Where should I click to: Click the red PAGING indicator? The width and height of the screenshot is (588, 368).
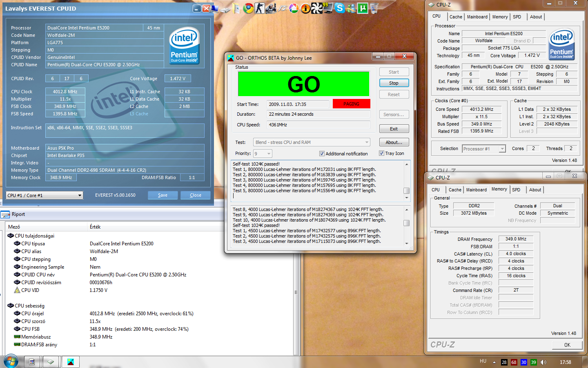(351, 103)
